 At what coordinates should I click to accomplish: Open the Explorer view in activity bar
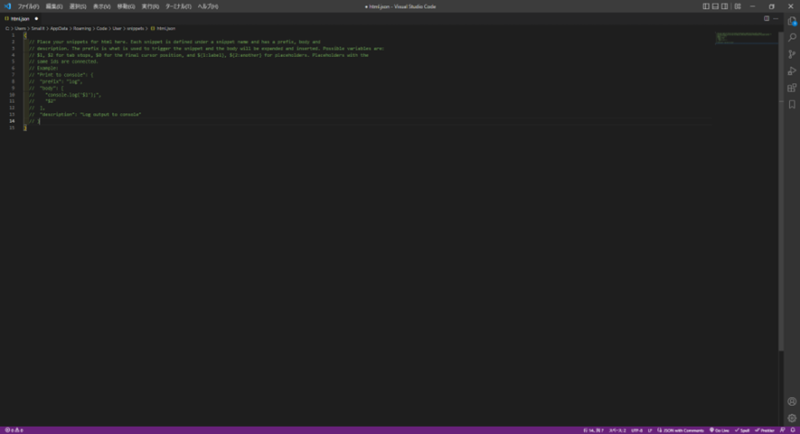click(x=791, y=20)
